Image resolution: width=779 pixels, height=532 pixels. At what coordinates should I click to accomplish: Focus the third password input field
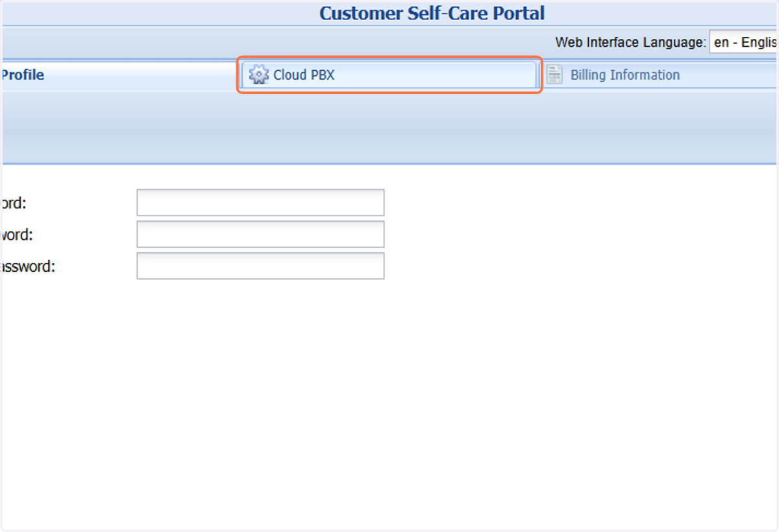click(x=260, y=266)
